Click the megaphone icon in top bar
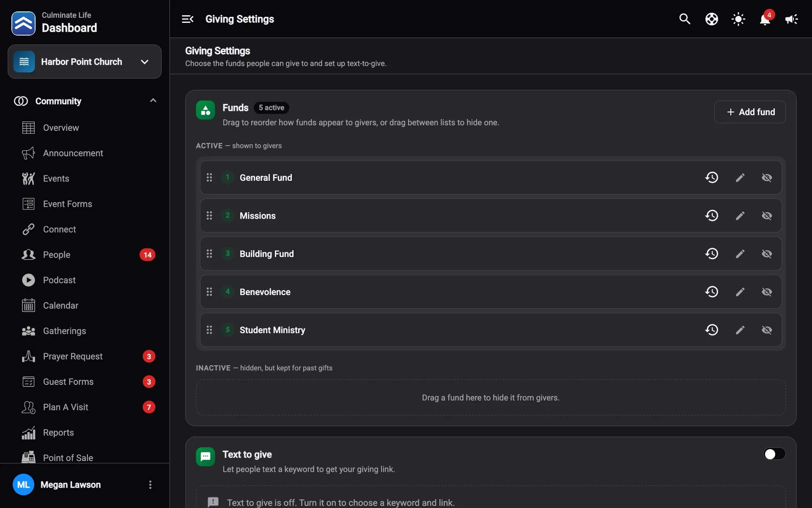Screen dimensions: 812x508 click(x=792, y=19)
